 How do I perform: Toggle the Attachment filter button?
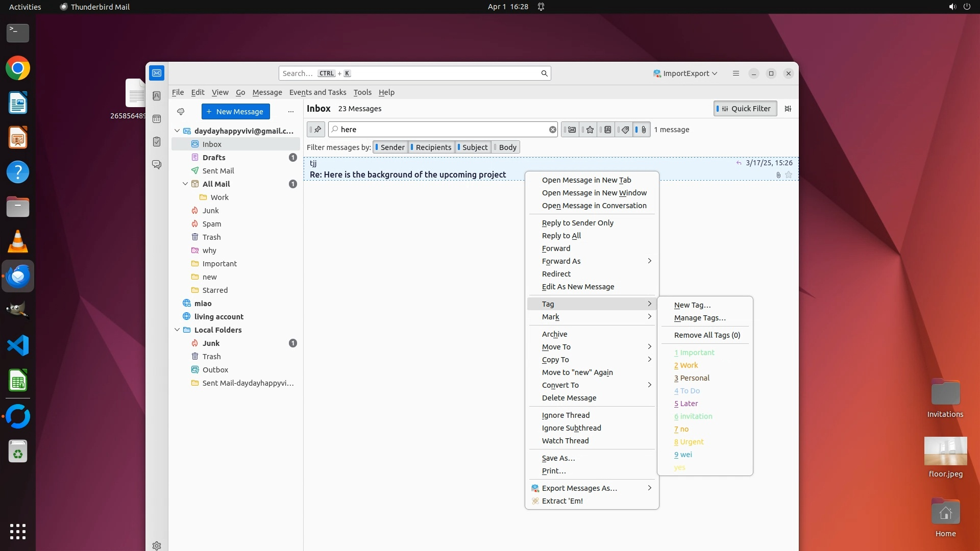pyautogui.click(x=642, y=130)
